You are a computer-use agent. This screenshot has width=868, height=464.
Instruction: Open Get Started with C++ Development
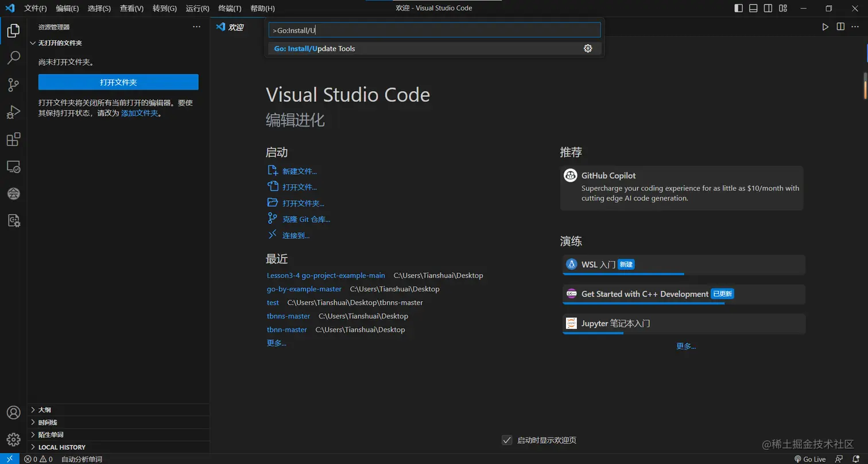tap(684, 294)
